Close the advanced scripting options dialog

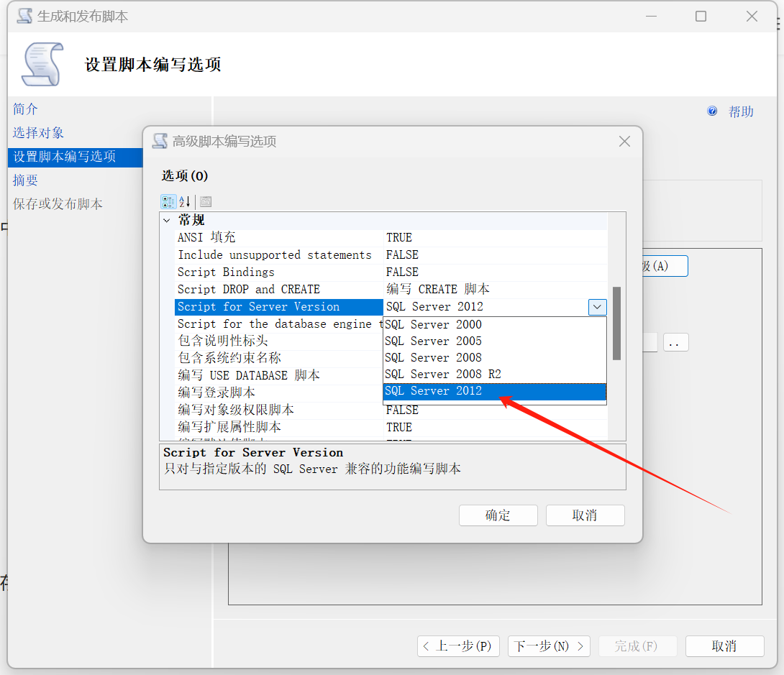click(624, 142)
